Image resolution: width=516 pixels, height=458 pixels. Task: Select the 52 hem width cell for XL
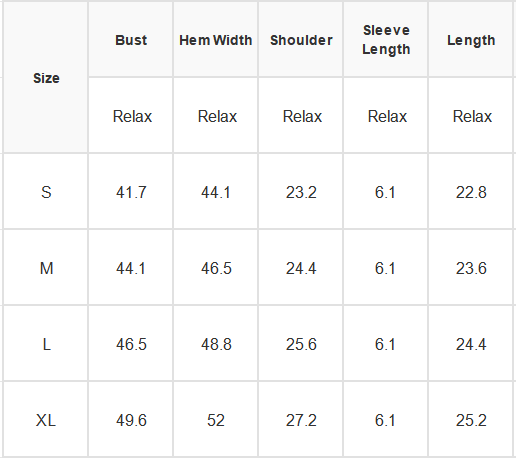click(216, 420)
